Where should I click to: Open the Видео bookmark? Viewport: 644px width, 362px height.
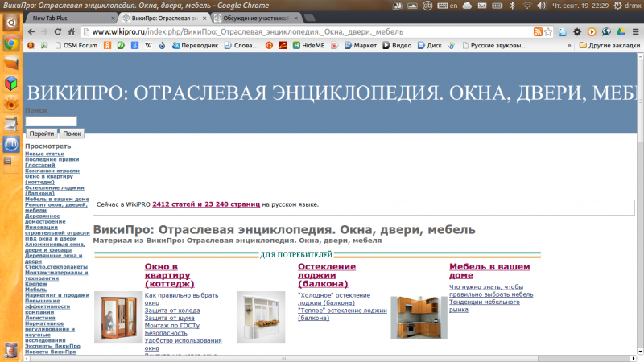[x=397, y=46]
